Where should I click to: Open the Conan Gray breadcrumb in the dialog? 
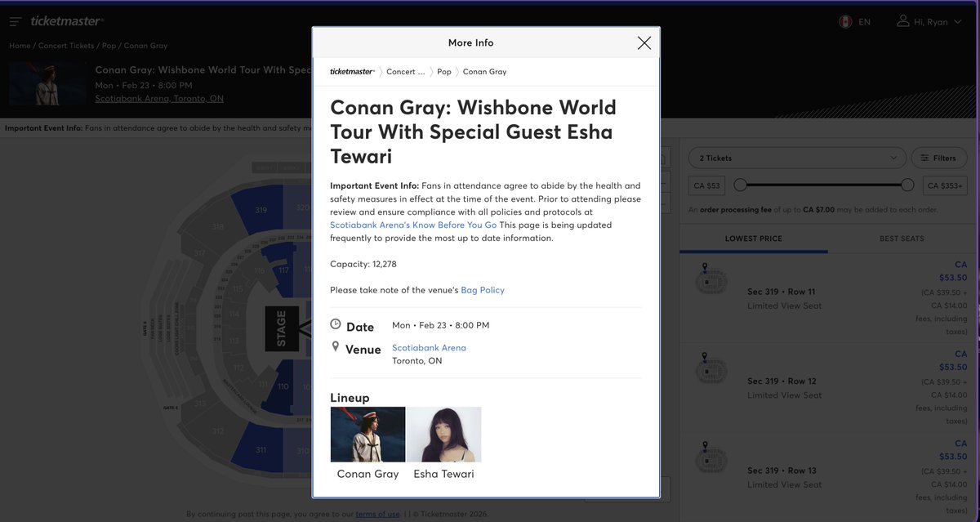tap(484, 72)
